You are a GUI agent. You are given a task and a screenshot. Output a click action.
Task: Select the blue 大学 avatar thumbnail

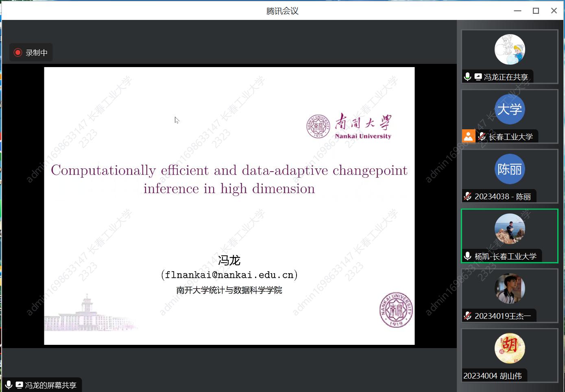(x=510, y=109)
